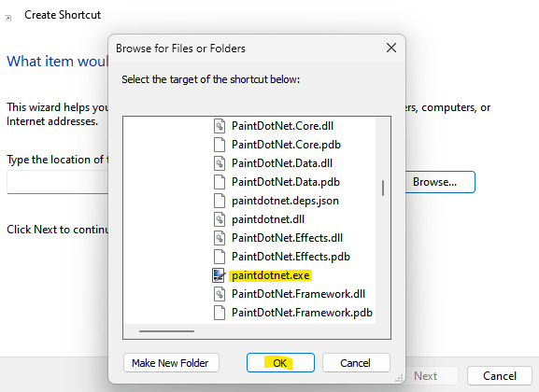Select PaintDotNet.Effects.pdb in the list
Image resolution: width=539 pixels, height=392 pixels.
coord(291,257)
